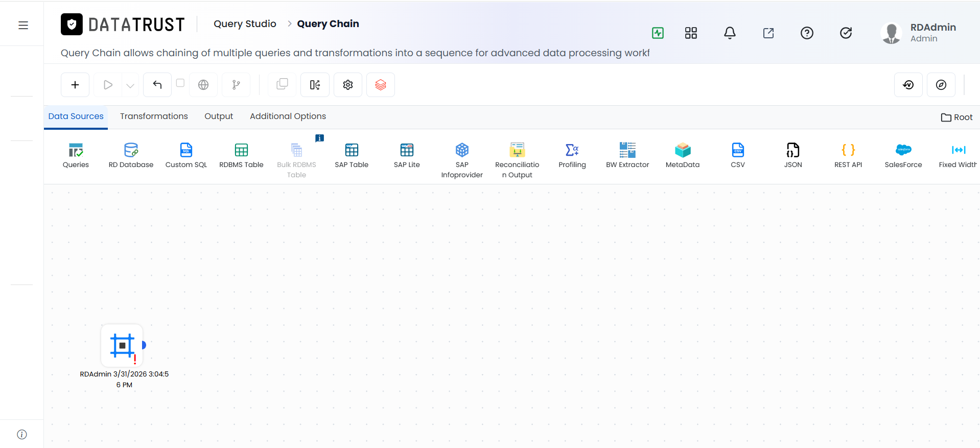Select the Custom SQL source
The width and height of the screenshot is (980, 448).
coord(186,156)
